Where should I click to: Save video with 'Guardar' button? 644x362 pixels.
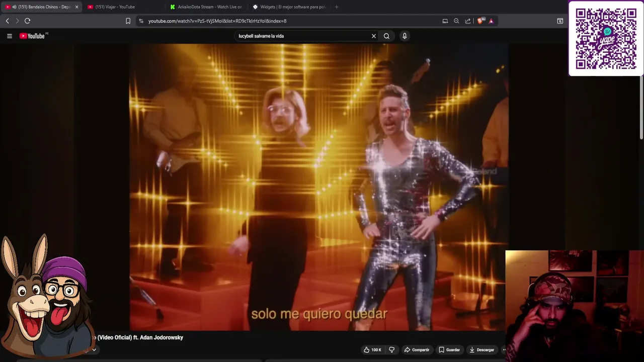click(449, 349)
